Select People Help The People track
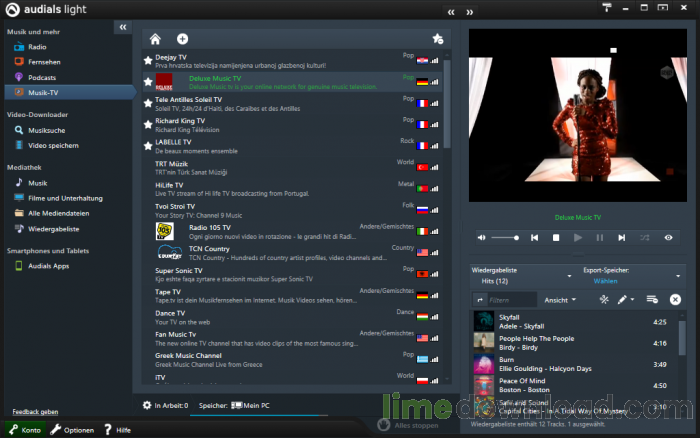 [x=575, y=343]
